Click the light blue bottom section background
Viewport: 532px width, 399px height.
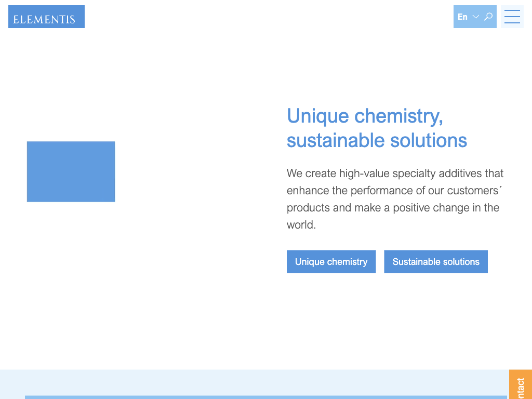[260, 382]
